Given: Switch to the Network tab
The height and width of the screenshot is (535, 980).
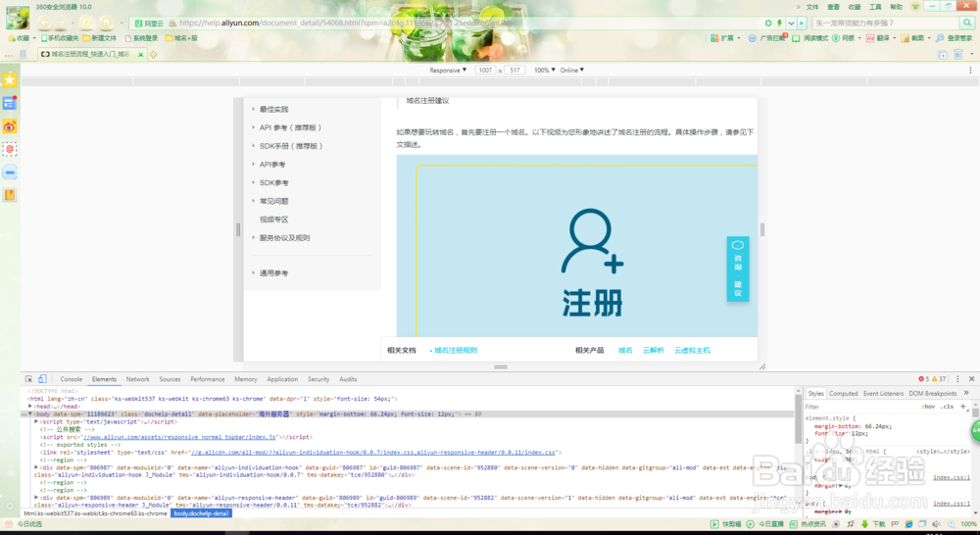Looking at the screenshot, I should [x=137, y=379].
